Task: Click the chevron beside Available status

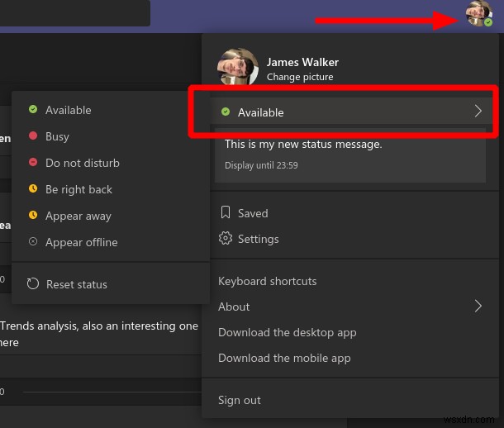Action: (478, 112)
